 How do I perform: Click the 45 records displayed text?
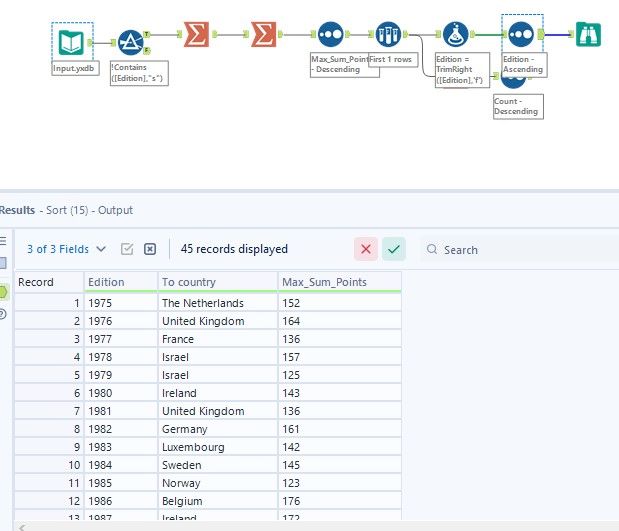(234, 249)
